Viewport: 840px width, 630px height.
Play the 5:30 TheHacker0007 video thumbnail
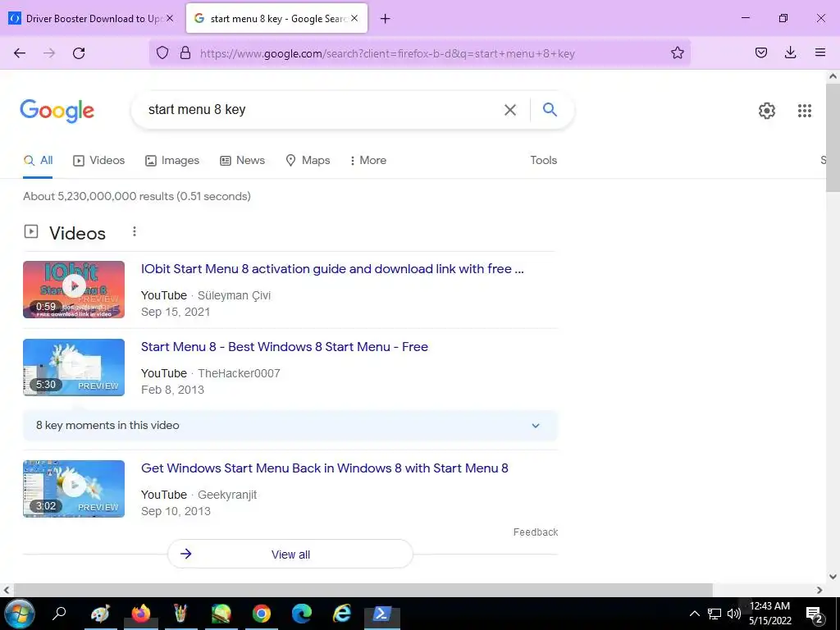point(74,367)
